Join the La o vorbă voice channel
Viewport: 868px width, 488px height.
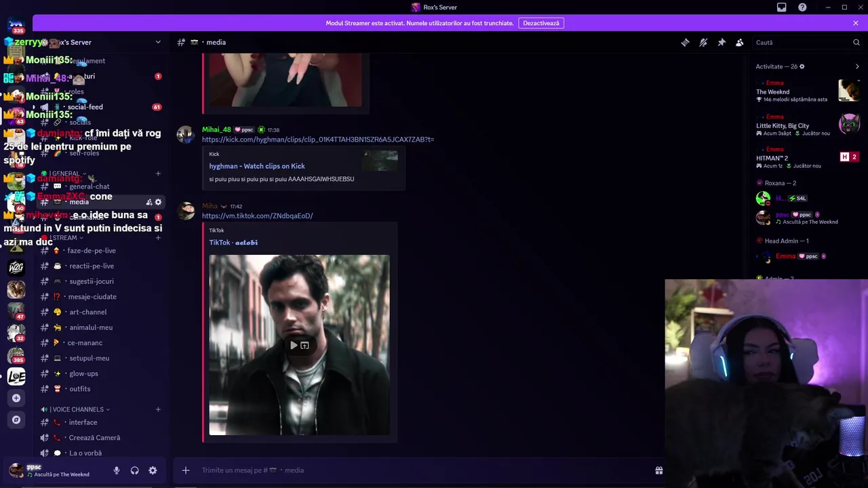(x=85, y=453)
